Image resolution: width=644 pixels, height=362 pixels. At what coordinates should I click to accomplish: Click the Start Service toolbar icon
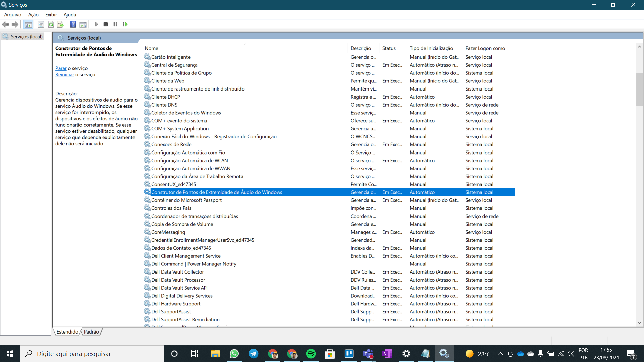coord(96,24)
